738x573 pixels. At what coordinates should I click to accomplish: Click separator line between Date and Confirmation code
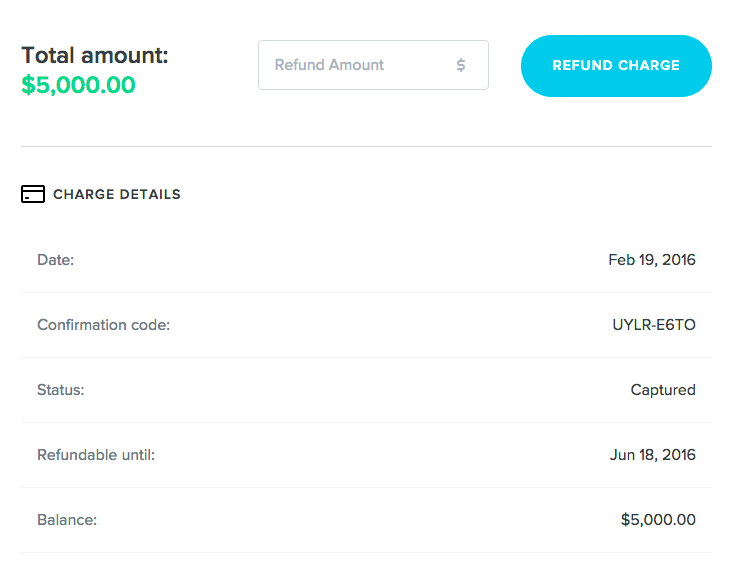pos(366,293)
